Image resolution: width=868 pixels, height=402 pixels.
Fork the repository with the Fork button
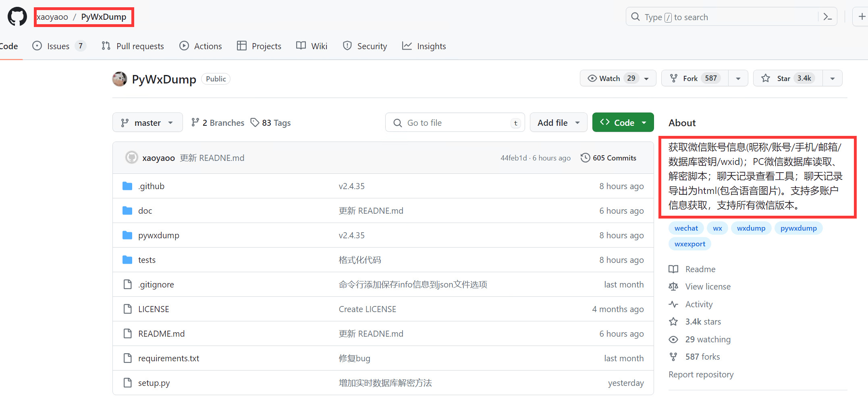(x=695, y=78)
